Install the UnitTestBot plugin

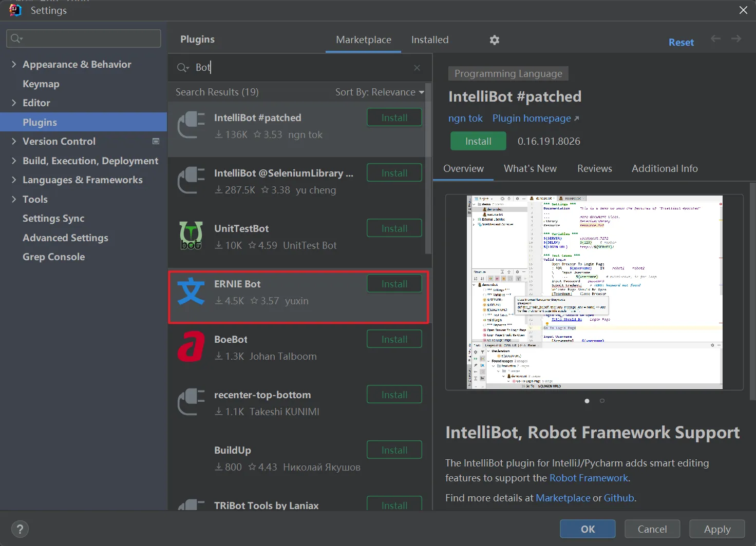(x=394, y=228)
